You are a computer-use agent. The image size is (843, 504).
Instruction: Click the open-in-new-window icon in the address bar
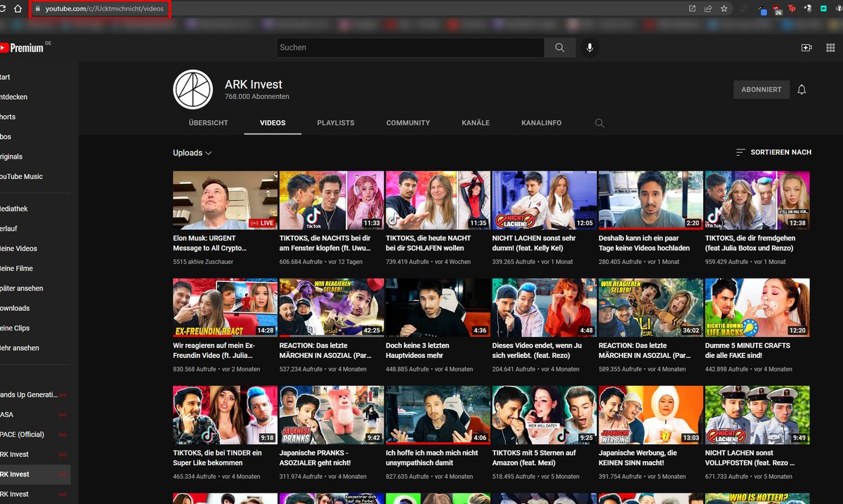click(692, 8)
